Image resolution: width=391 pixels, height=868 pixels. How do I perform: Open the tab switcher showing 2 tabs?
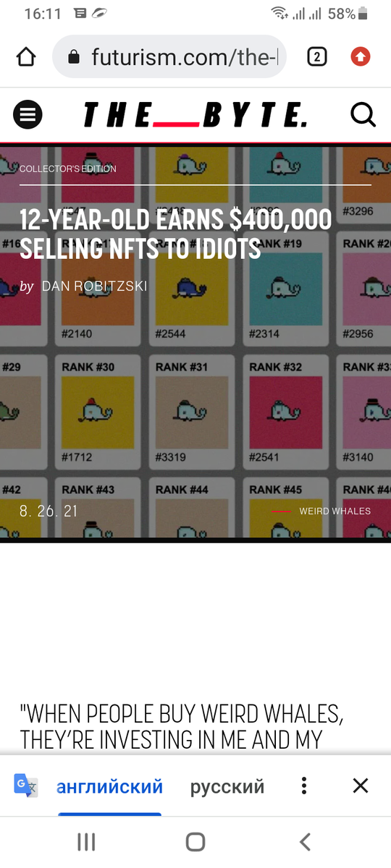(316, 56)
